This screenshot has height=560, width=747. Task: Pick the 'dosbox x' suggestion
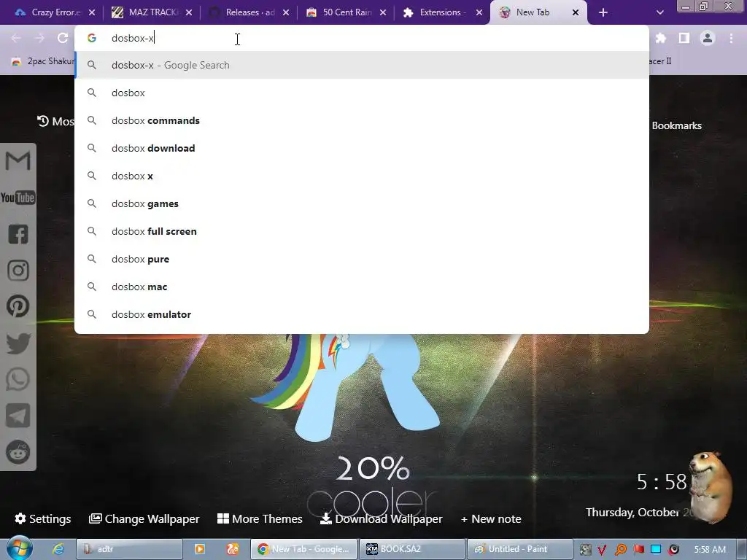pos(362,176)
